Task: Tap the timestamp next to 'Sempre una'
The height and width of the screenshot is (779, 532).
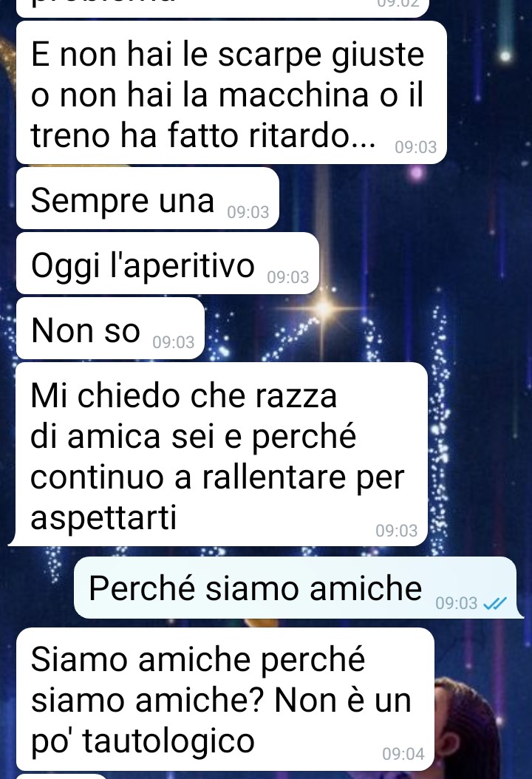Action: 248,212
